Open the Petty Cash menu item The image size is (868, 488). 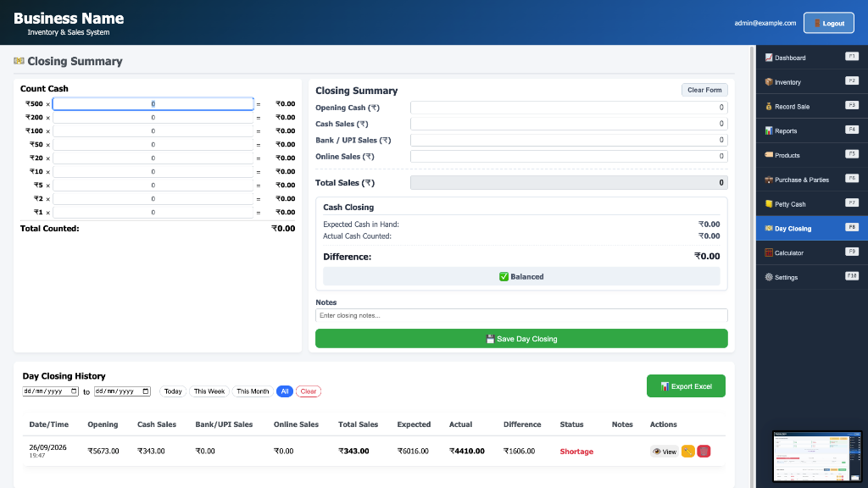click(811, 203)
